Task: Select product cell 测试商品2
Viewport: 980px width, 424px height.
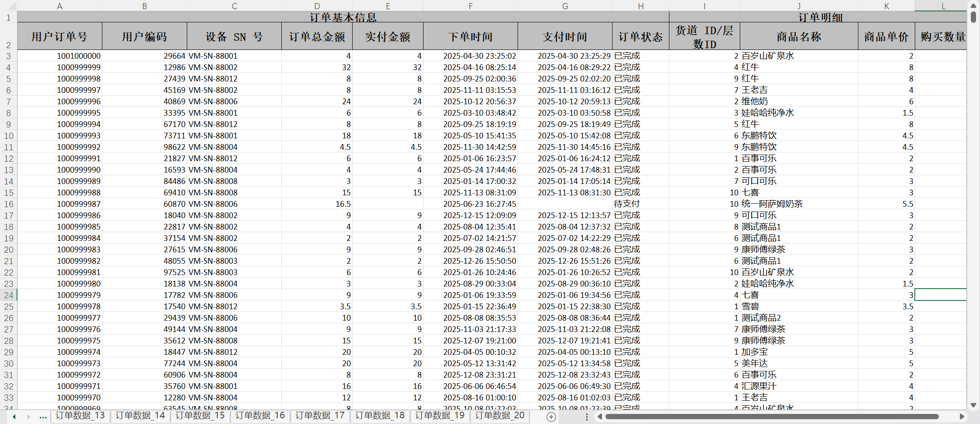Action: pyautogui.click(x=799, y=318)
